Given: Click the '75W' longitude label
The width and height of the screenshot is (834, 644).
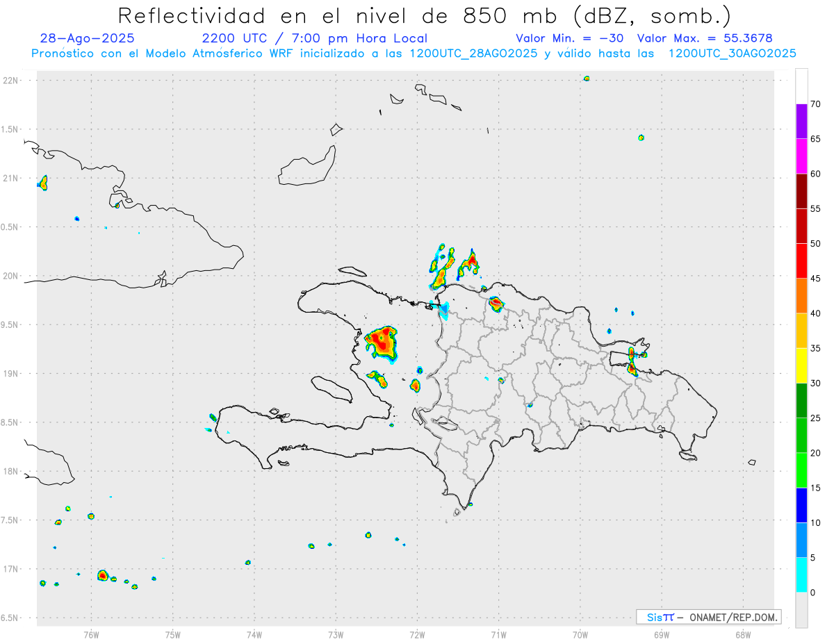Looking at the screenshot, I should click(x=173, y=634).
